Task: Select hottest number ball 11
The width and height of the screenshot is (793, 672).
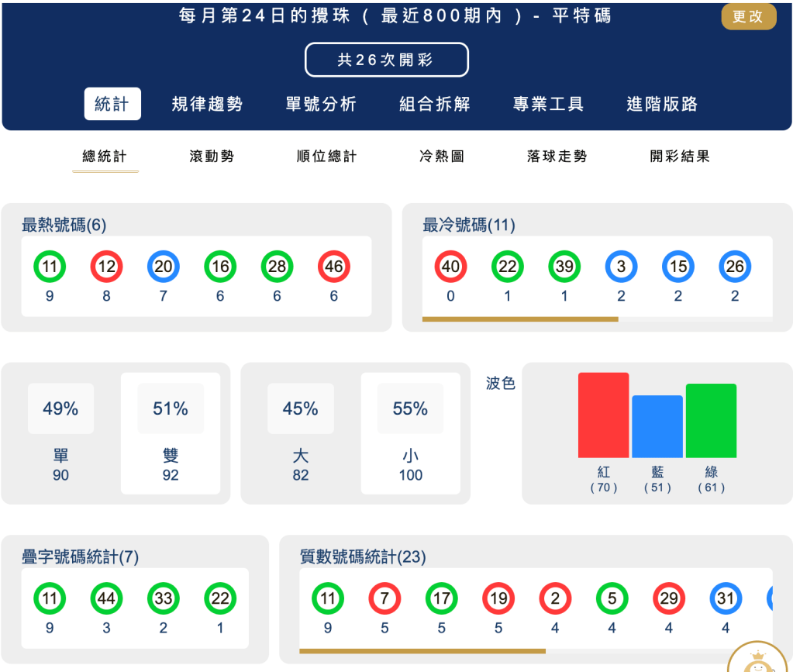Action: click(49, 266)
